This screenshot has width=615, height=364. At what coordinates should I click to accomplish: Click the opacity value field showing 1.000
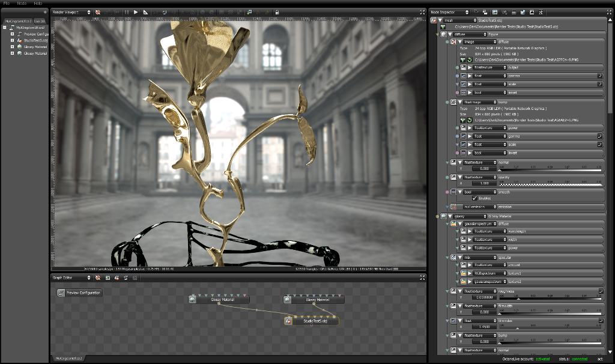pyautogui.click(x=483, y=184)
